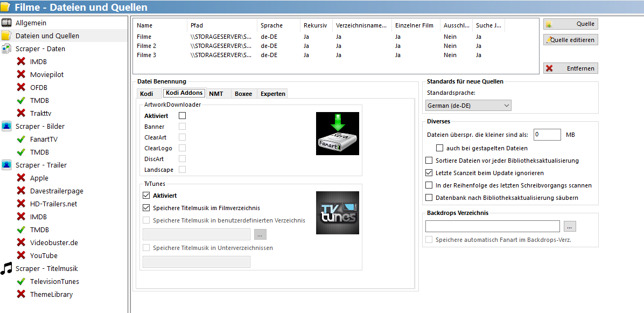Viewport: 644px width, 313px height.
Task: Click the green check next to TelevisionTunes
Action: pos(20,281)
